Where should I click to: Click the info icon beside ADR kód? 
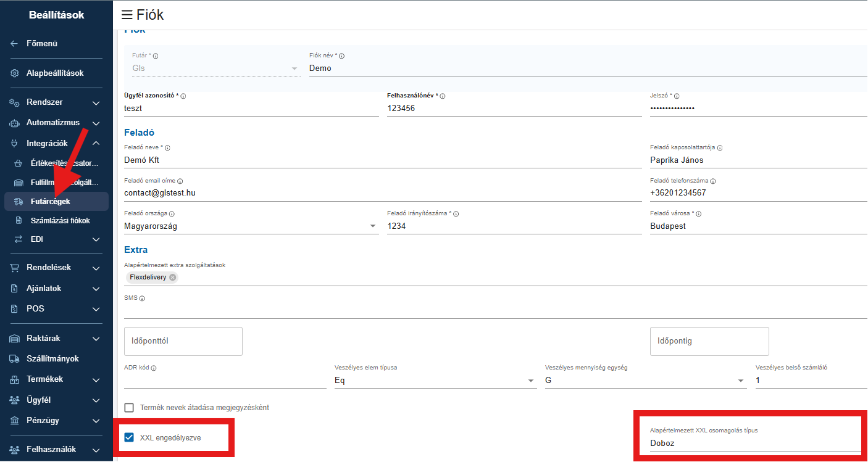click(153, 368)
